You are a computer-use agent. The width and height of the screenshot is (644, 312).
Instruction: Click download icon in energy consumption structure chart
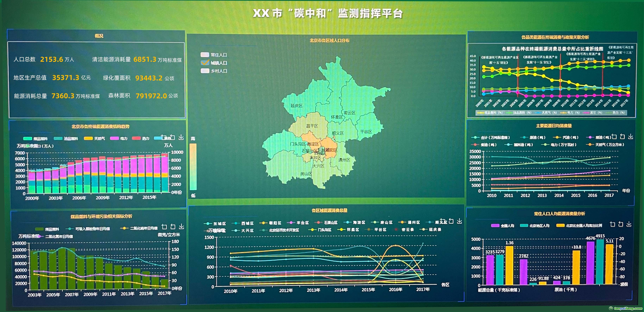pos(181,137)
